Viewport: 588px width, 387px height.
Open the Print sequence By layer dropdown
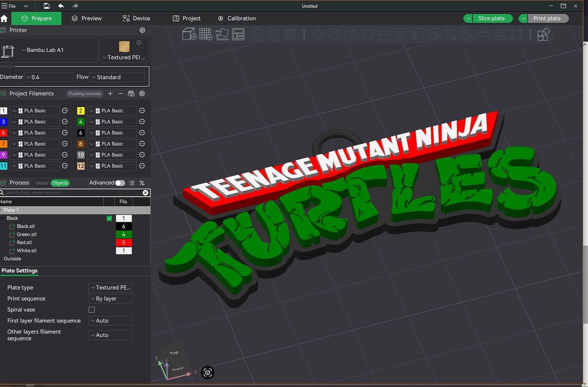110,299
